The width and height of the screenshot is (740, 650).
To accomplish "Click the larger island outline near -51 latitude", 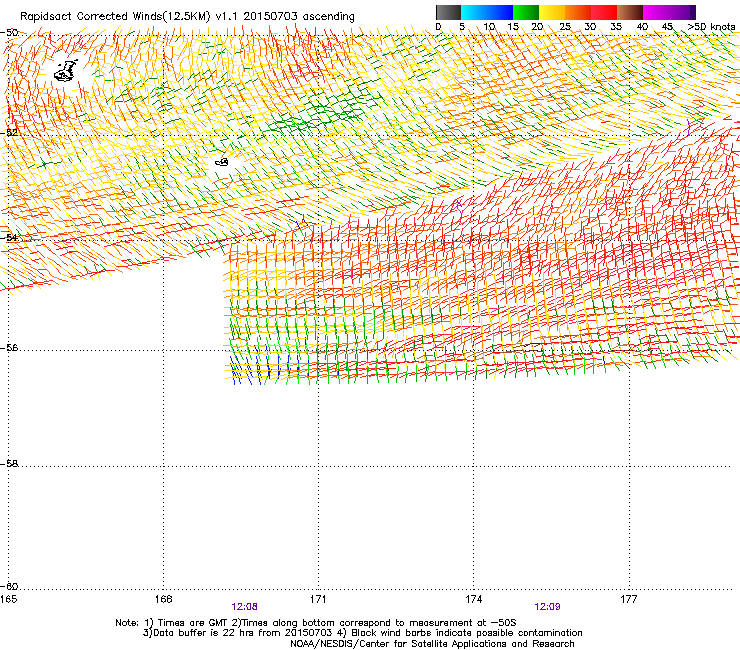I will tap(66, 71).
